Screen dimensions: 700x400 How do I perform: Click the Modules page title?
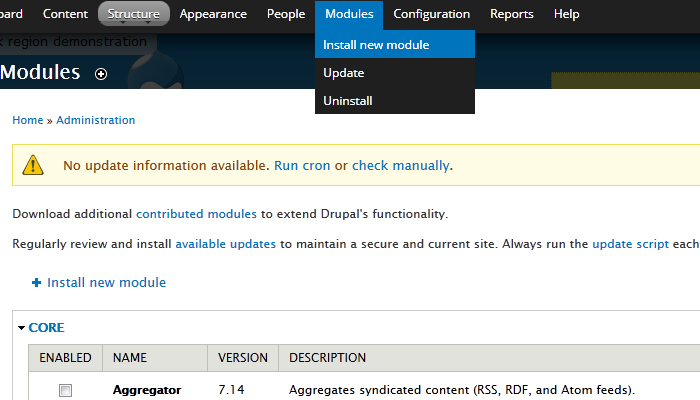40,72
